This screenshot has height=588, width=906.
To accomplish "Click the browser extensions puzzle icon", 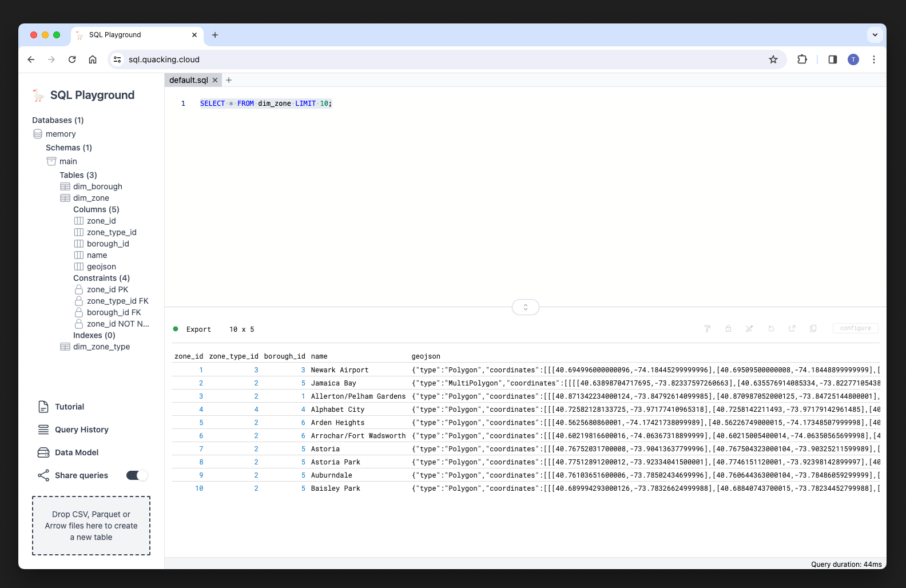I will [802, 59].
